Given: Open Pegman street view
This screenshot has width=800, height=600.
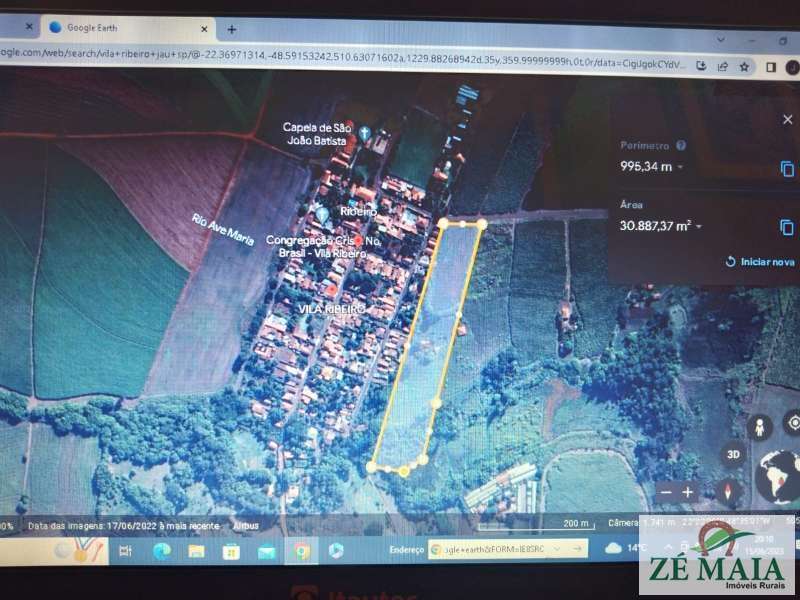Looking at the screenshot, I should click(762, 429).
